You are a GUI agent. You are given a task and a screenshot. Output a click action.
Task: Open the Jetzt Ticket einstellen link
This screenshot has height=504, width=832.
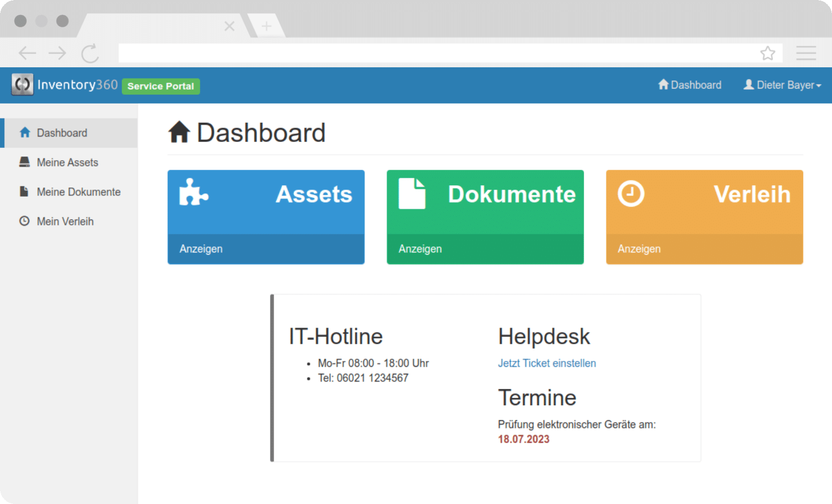coord(547,363)
